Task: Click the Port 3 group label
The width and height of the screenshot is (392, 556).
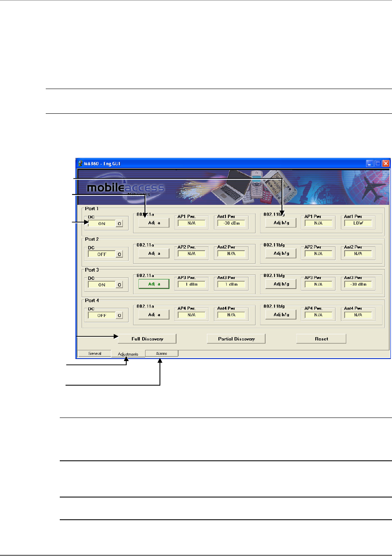Action: (x=92, y=270)
